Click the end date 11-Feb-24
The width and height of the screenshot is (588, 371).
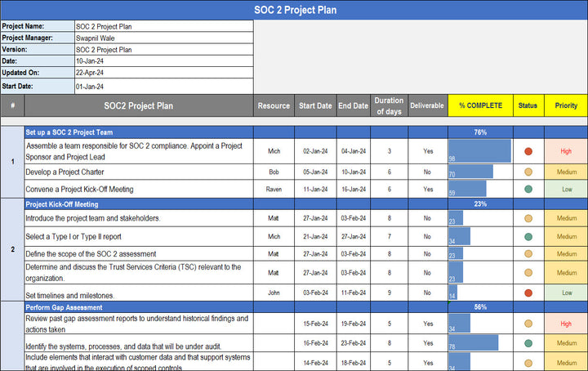354,293
